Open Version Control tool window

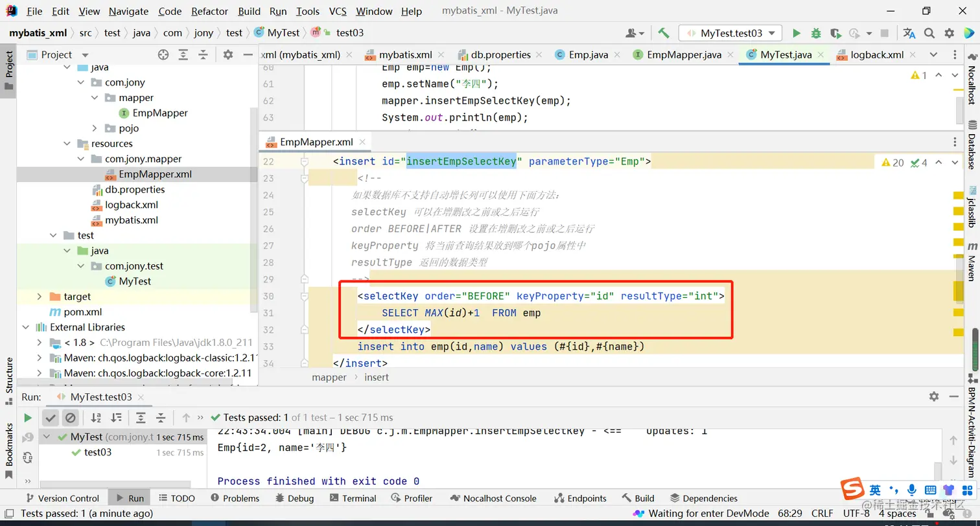(x=62, y=498)
